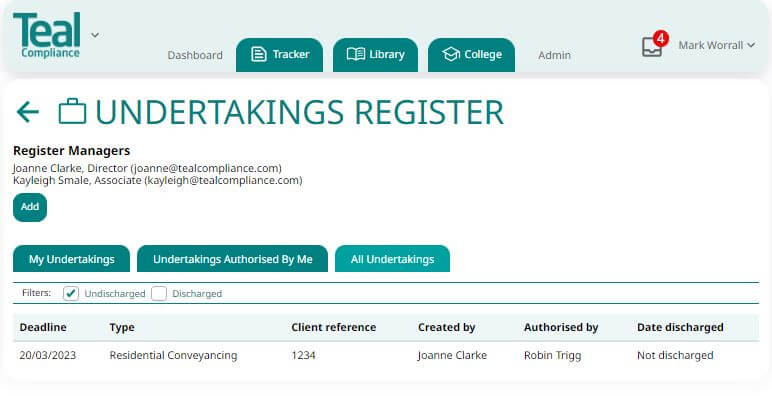Select the 20/03/2023 deadline cell
The height and width of the screenshot is (396, 772).
48,355
